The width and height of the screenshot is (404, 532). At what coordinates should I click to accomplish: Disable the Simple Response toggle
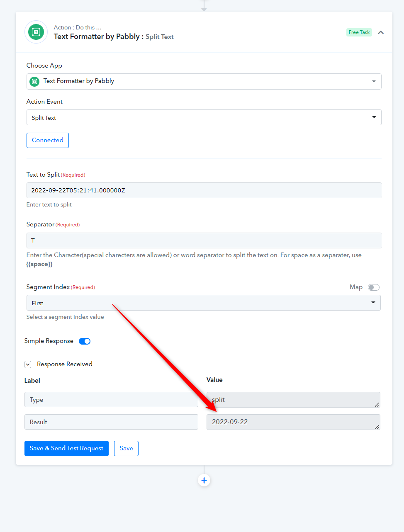pyautogui.click(x=85, y=341)
